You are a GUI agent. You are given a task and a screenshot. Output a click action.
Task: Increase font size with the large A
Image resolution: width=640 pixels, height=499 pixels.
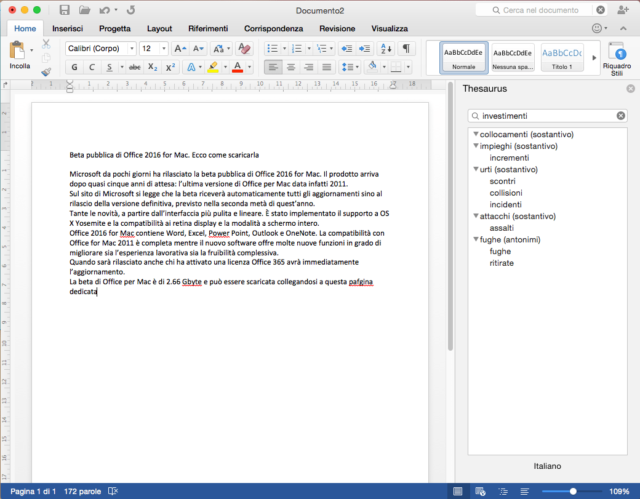(180, 49)
